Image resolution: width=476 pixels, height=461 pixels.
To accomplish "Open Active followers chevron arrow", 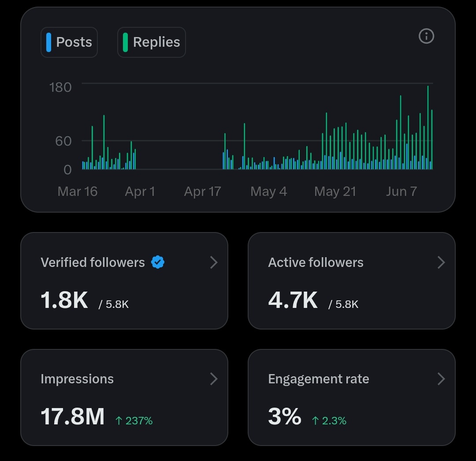I will (441, 262).
